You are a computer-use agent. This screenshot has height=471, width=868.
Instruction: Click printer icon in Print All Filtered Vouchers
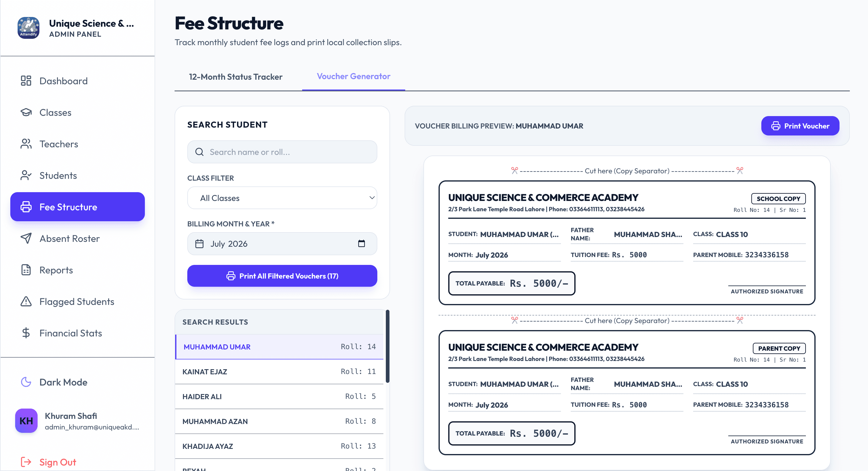231,276
